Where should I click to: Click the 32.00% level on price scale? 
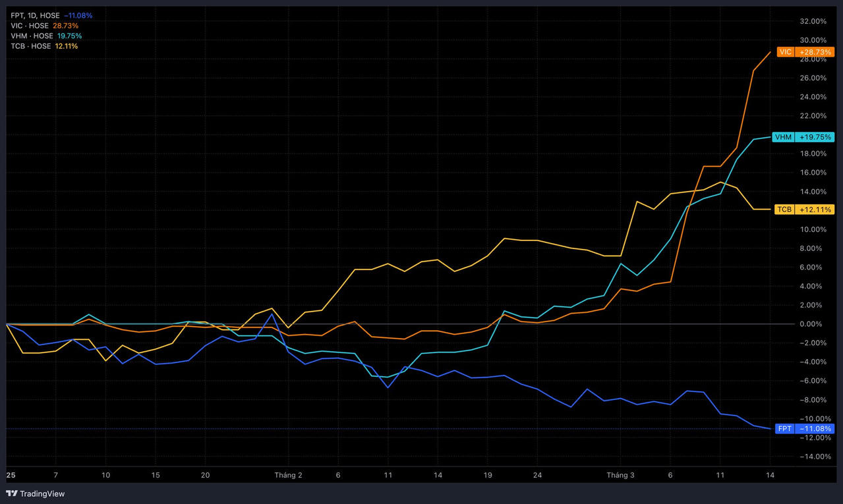click(x=813, y=21)
